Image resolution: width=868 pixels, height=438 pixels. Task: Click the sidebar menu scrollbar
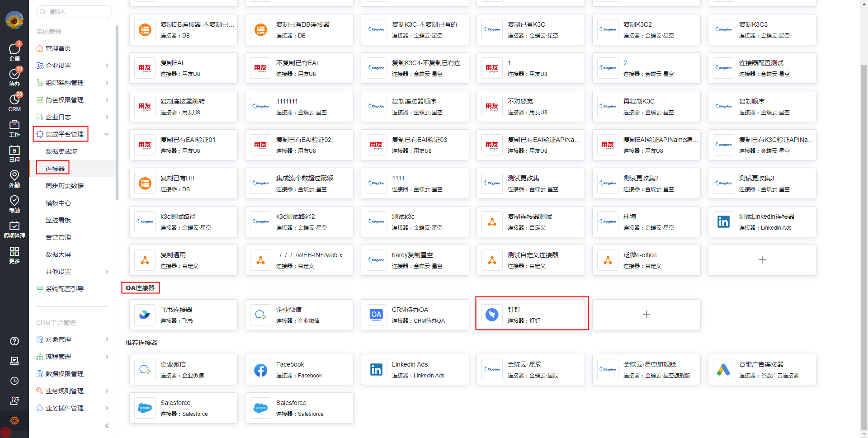(x=117, y=113)
